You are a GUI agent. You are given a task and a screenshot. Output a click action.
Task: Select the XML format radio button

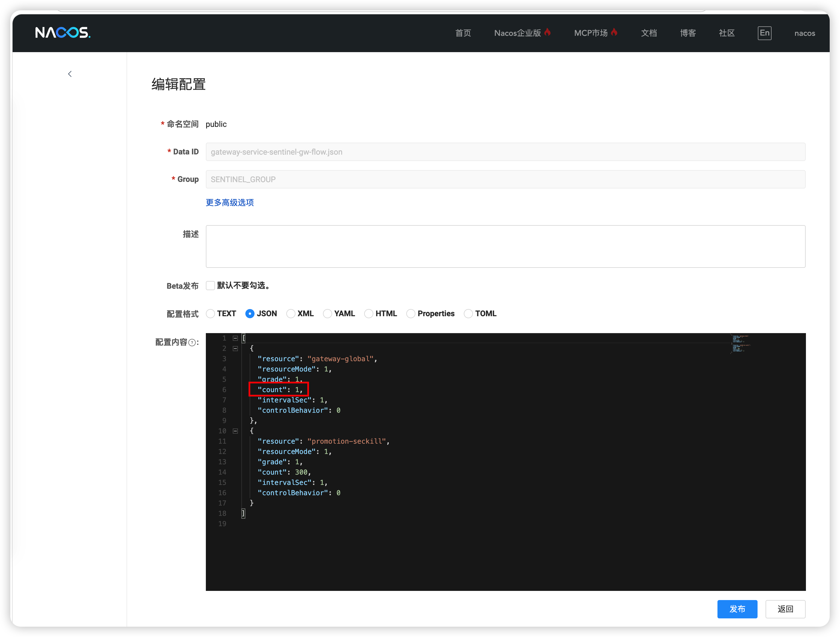point(291,314)
